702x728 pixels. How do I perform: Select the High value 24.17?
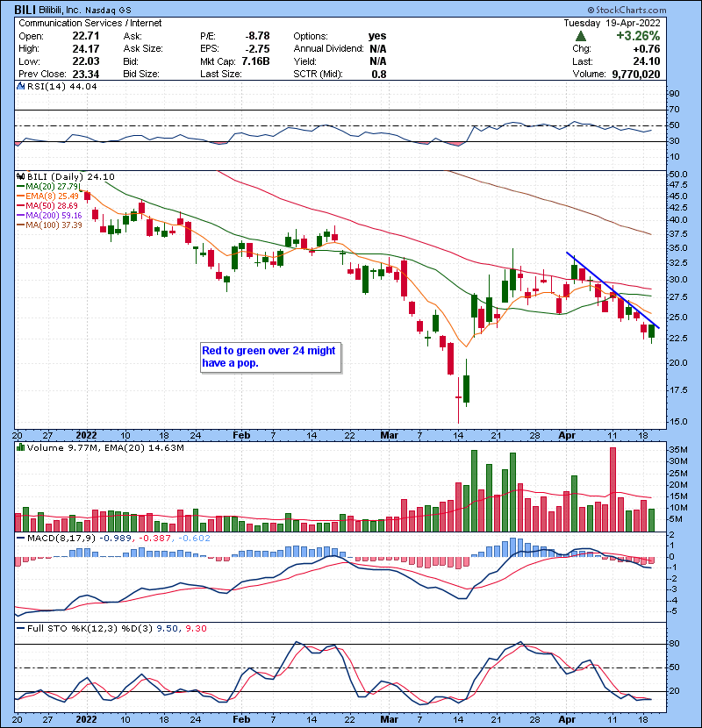pos(85,48)
